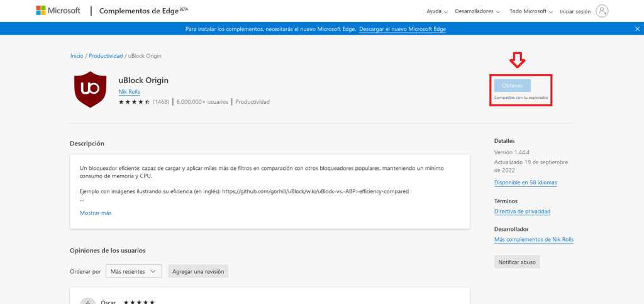Image resolution: width=644 pixels, height=304 pixels.
Task: Open the user account avatar icon
Action: point(602,11)
